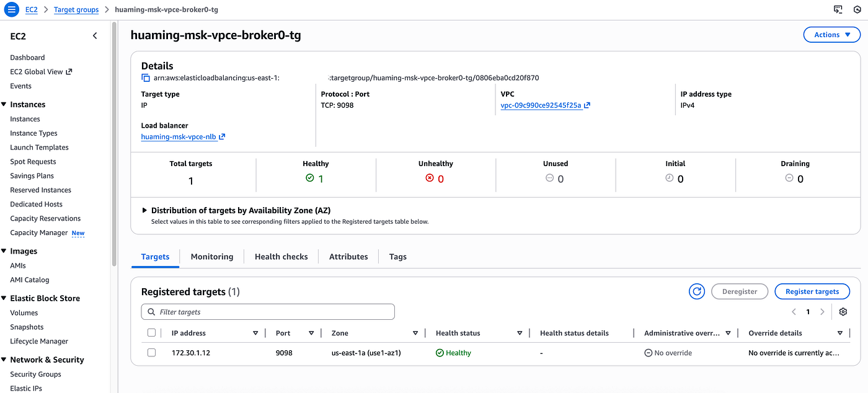Viewport: 868px width, 393px height.
Task: Go to next page of targets
Action: click(x=822, y=312)
